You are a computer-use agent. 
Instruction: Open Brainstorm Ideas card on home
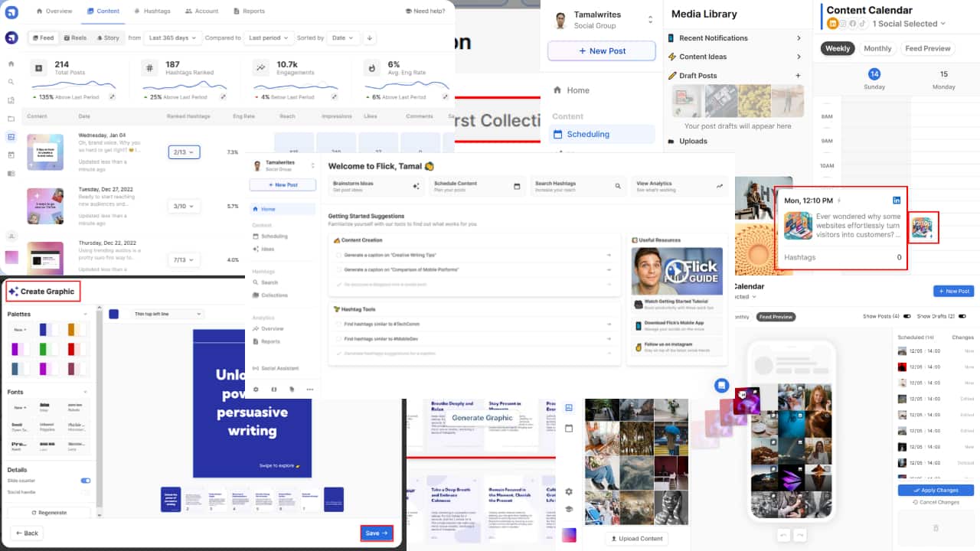pyautogui.click(x=377, y=186)
